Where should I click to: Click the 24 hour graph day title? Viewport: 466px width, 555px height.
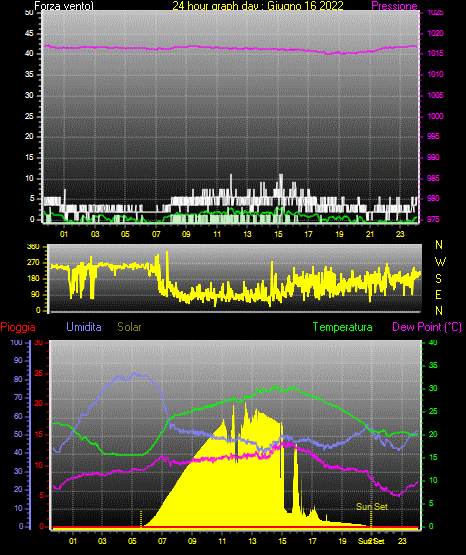pyautogui.click(x=258, y=6)
